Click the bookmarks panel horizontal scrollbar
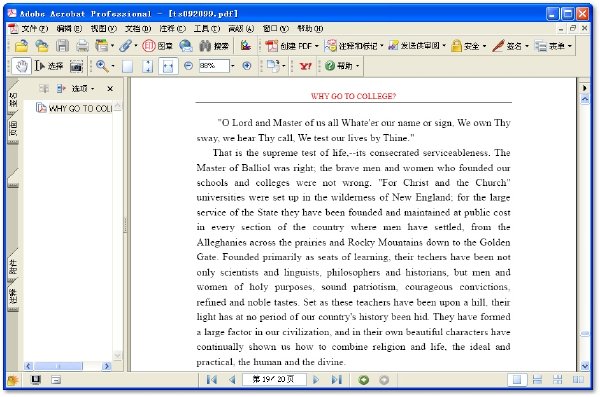 point(67,366)
